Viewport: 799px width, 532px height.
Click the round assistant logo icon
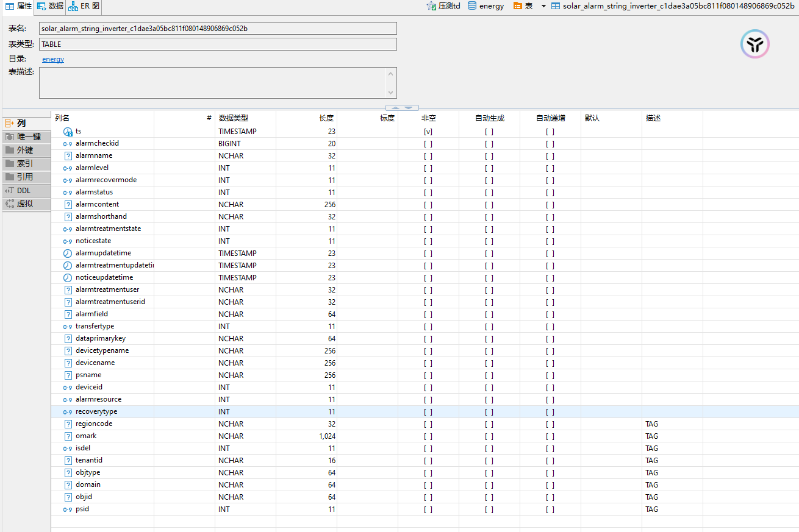tap(755, 44)
